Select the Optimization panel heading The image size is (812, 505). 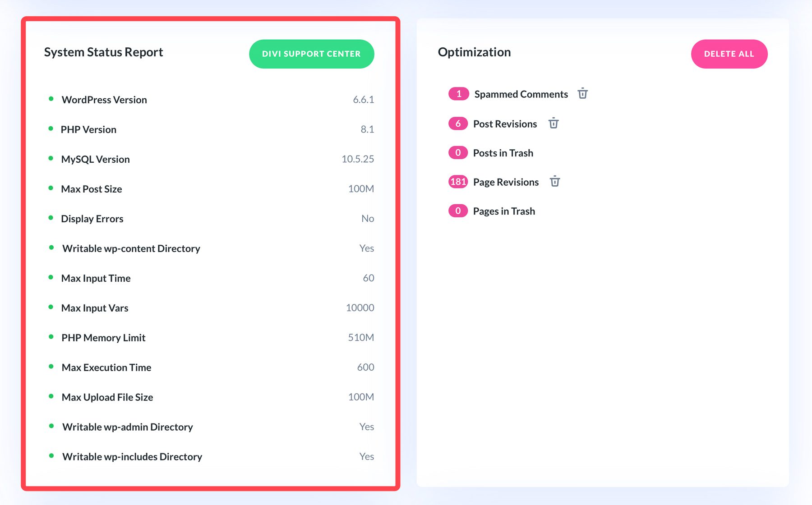pos(474,52)
